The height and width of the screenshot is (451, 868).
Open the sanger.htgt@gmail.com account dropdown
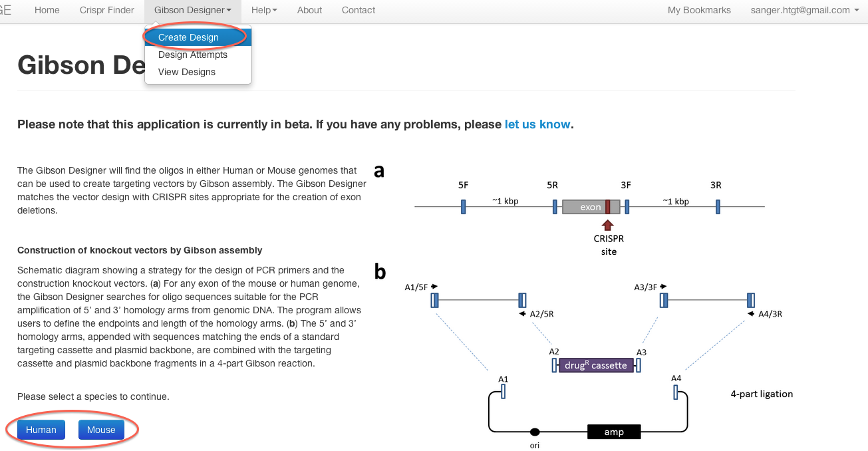[804, 10]
